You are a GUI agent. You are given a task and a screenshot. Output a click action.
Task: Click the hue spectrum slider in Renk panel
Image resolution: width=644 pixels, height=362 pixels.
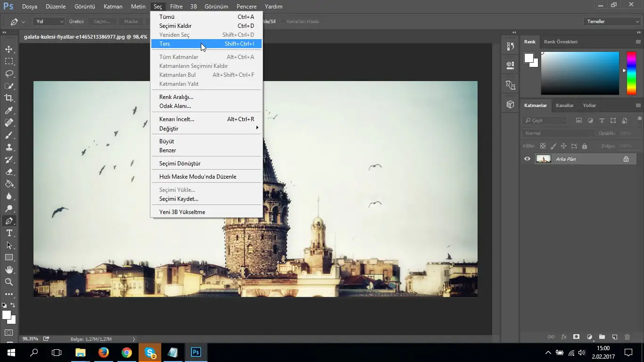(x=631, y=73)
